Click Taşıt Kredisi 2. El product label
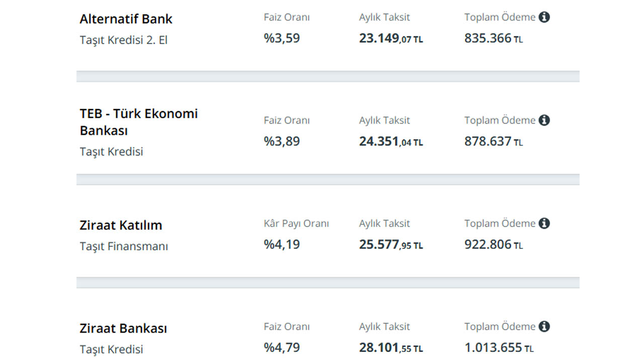 (x=123, y=40)
